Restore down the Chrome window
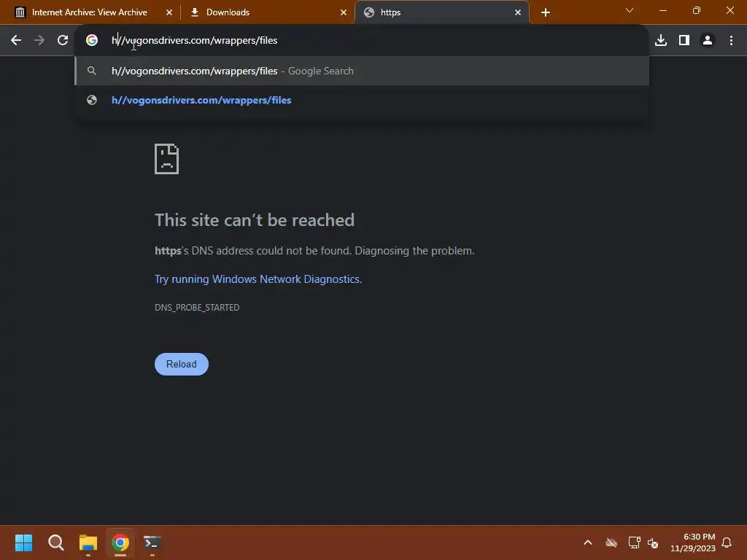Image resolution: width=747 pixels, height=560 pixels. click(x=697, y=10)
